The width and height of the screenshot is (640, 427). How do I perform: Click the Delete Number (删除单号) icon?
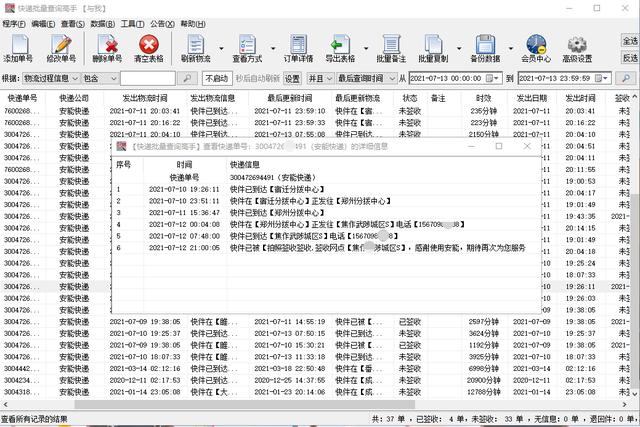107,47
